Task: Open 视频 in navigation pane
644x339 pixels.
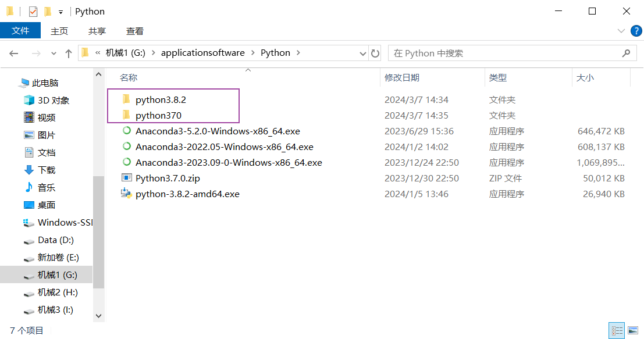Action: pyautogui.click(x=47, y=118)
